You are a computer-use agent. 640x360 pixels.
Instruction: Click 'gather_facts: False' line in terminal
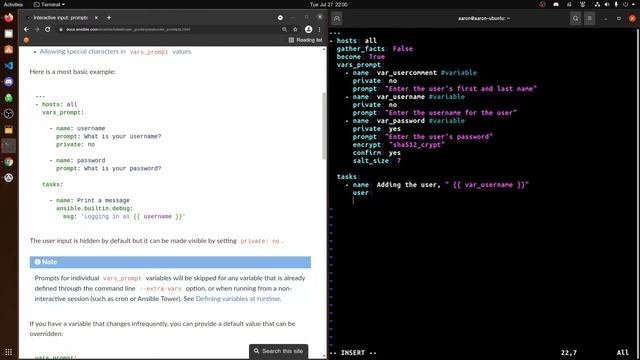tap(375, 49)
